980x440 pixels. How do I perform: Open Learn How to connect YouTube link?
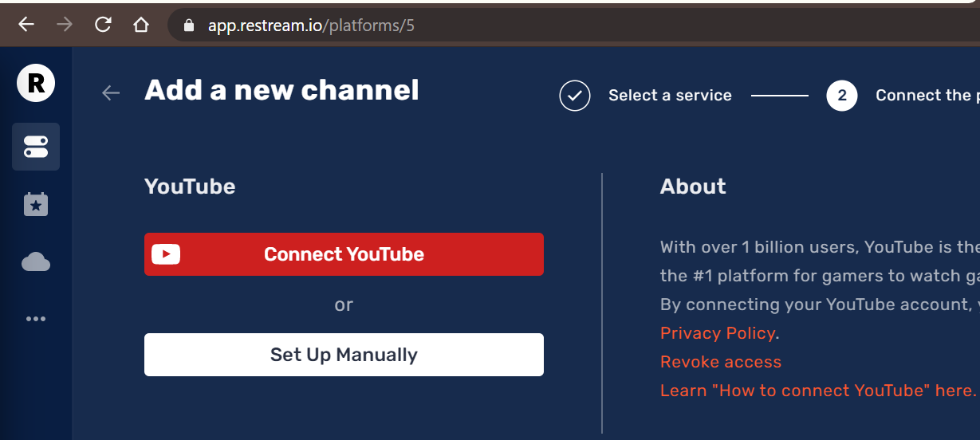coord(817,391)
